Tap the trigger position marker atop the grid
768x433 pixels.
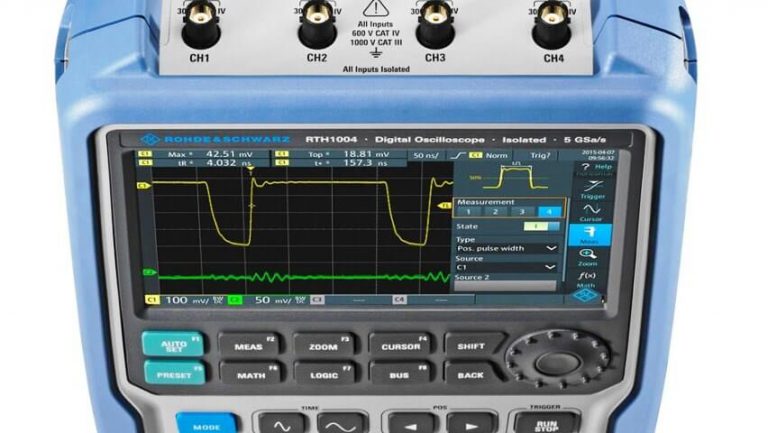point(250,170)
